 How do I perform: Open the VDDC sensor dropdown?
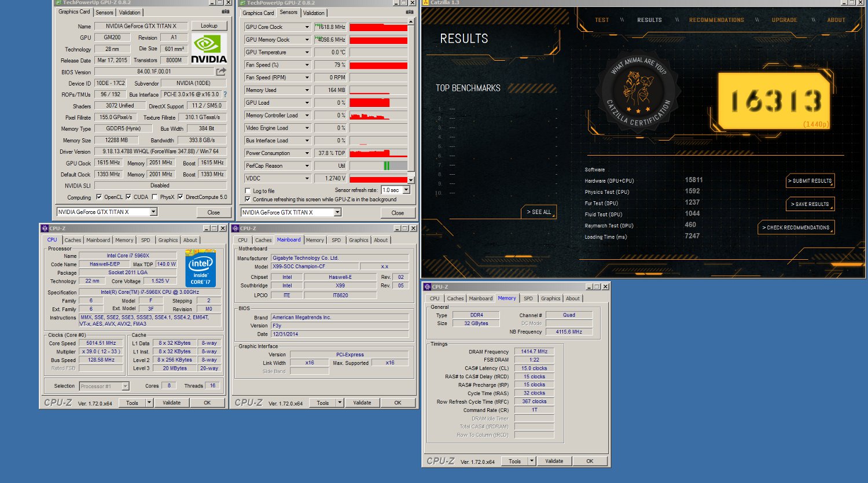[307, 179]
